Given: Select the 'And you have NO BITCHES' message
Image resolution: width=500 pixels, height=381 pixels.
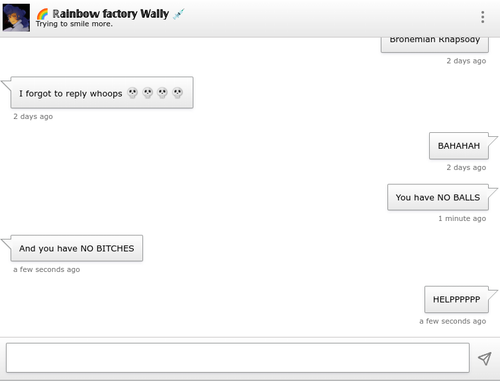Looking at the screenshot, I should (77, 248).
